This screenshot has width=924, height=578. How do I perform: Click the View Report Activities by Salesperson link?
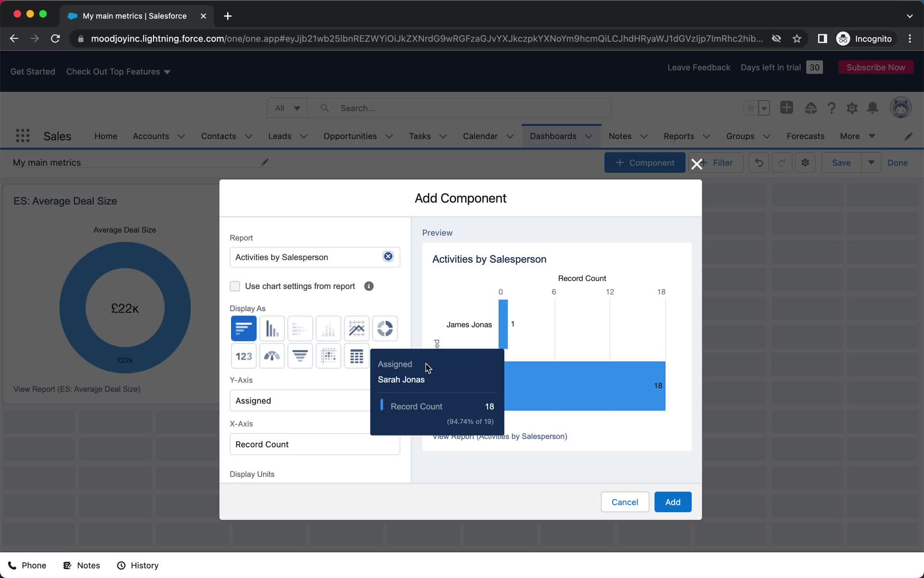500,436
